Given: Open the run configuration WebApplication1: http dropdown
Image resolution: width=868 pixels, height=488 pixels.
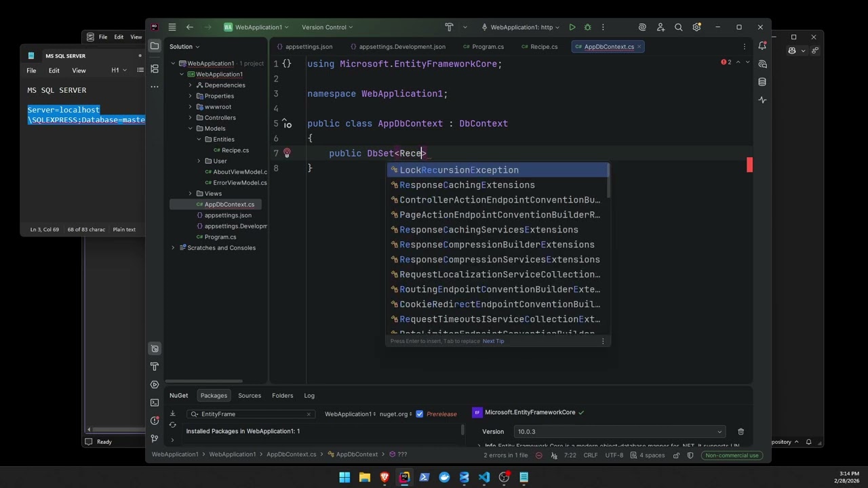Looking at the screenshot, I should (x=520, y=27).
